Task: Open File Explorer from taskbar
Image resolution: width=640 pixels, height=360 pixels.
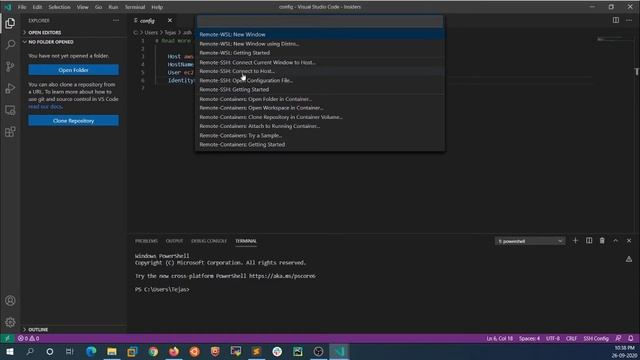Action: coord(111,351)
